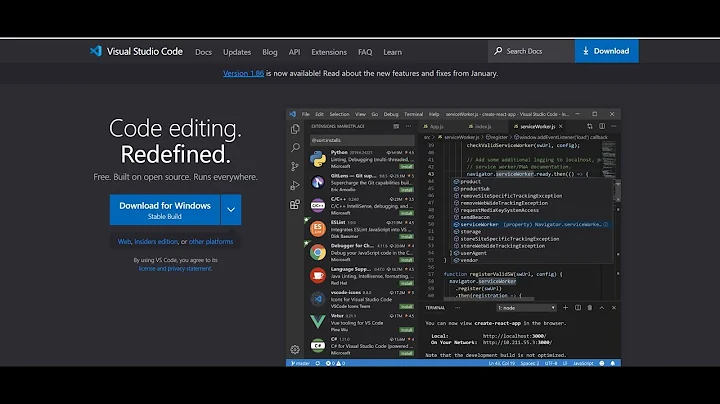Open the FAQ navigation item
This screenshot has width=720, height=404.
coord(365,52)
